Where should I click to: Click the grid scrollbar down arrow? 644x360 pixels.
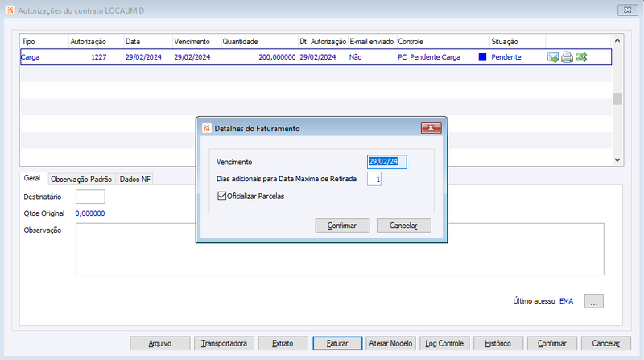[617, 159]
